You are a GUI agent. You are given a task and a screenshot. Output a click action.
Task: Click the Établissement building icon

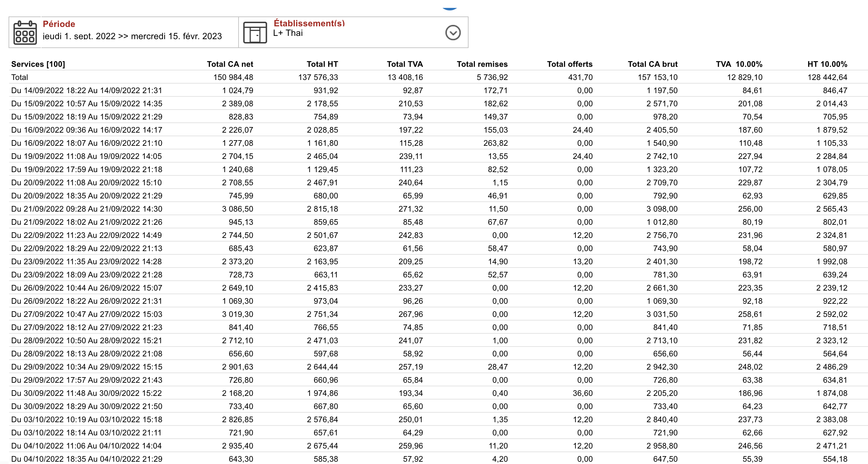(255, 32)
